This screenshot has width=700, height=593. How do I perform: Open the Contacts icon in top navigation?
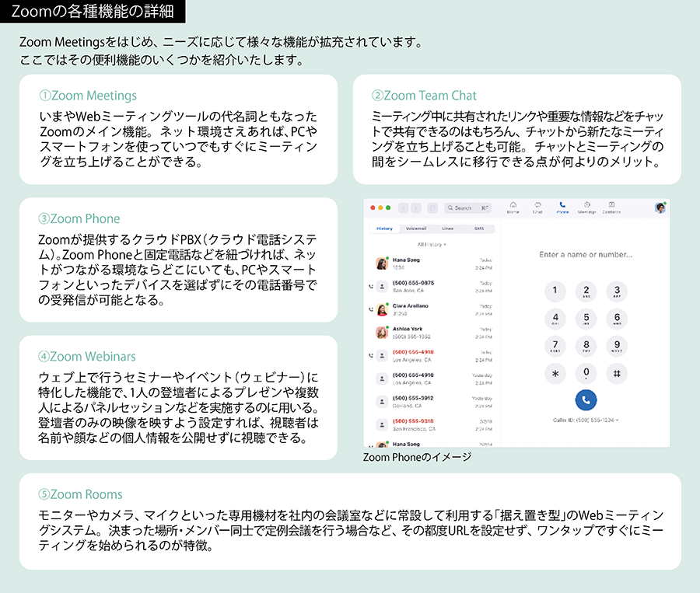tap(611, 208)
